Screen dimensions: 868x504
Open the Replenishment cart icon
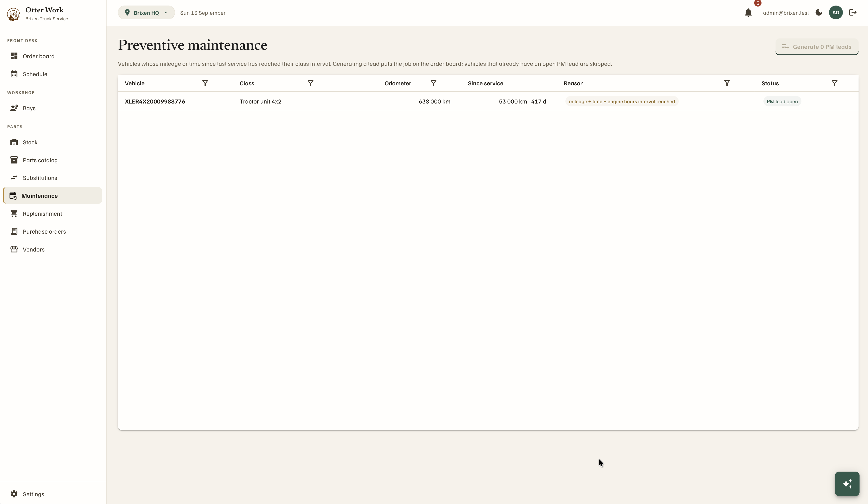click(14, 214)
